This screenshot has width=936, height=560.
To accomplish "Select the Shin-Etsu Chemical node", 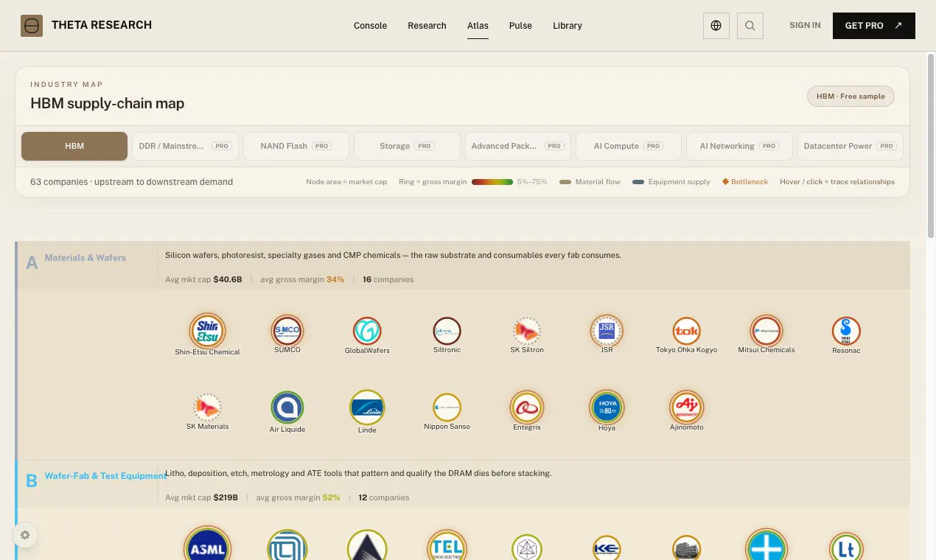I will pyautogui.click(x=207, y=331).
